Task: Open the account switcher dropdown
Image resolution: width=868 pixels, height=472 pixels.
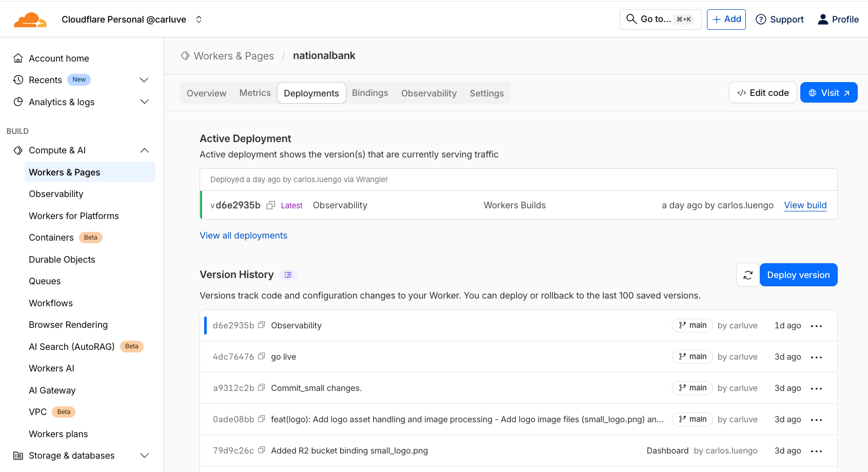Action: (199, 19)
